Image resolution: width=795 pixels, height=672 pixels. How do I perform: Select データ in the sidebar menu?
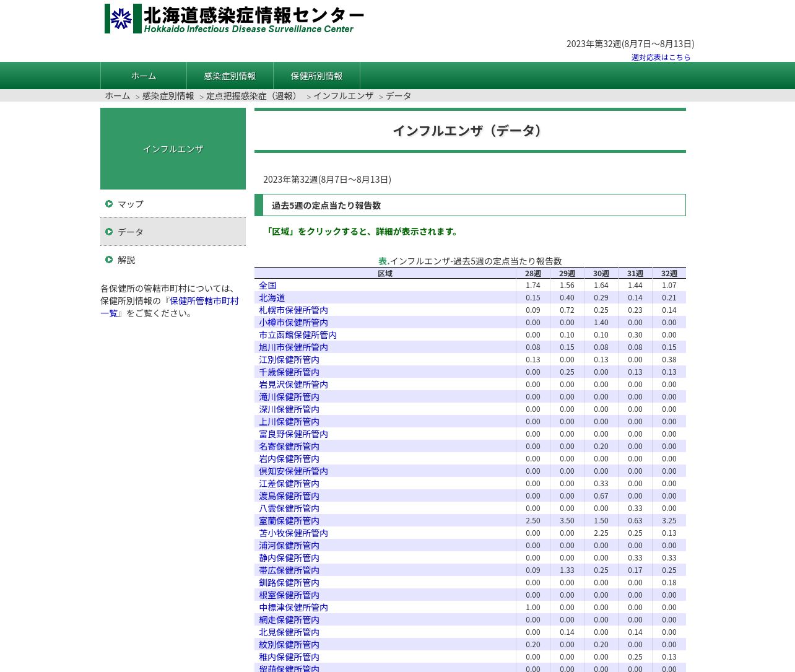click(173, 232)
